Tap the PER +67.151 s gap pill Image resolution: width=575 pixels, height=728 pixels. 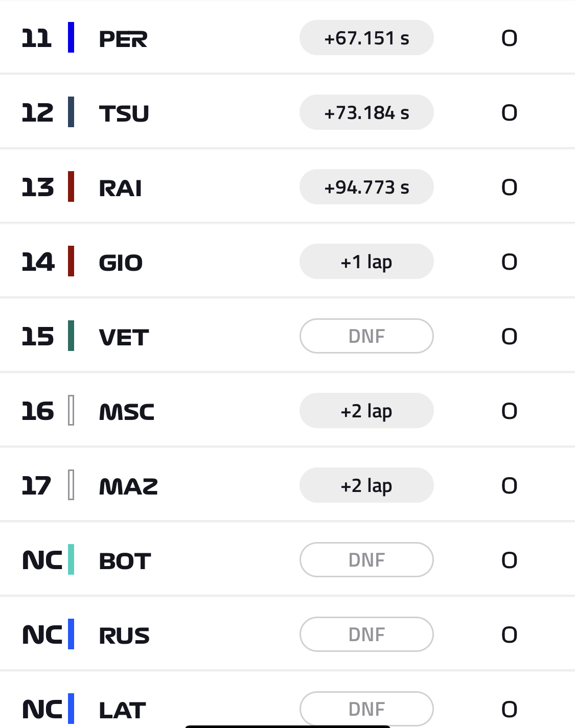click(x=366, y=38)
